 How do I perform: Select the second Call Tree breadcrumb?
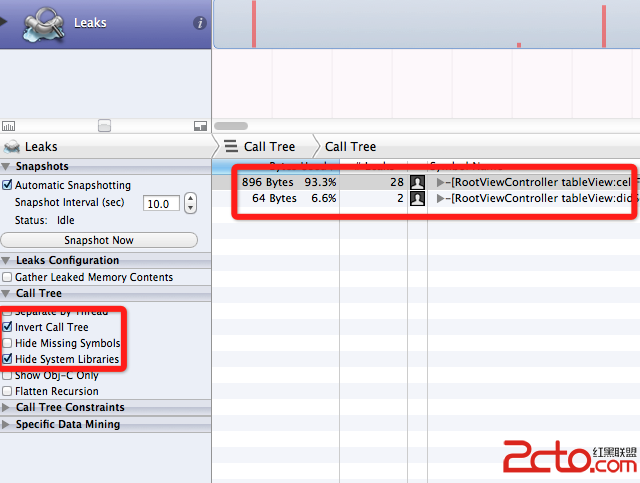(x=350, y=147)
